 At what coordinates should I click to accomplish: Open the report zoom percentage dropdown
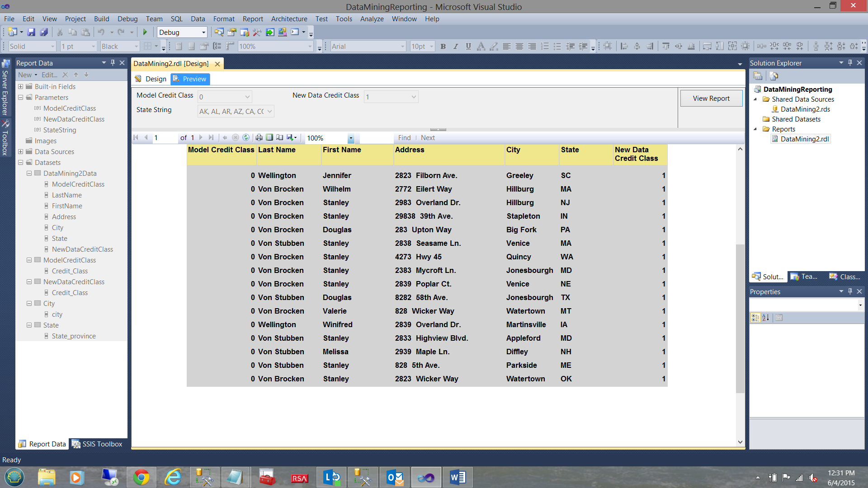pos(351,138)
